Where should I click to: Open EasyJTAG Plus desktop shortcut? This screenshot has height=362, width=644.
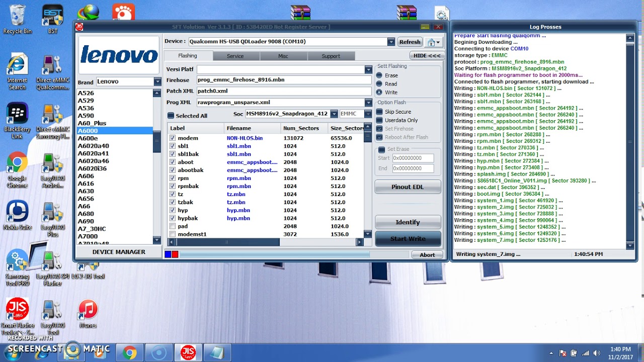pyautogui.click(x=53, y=219)
